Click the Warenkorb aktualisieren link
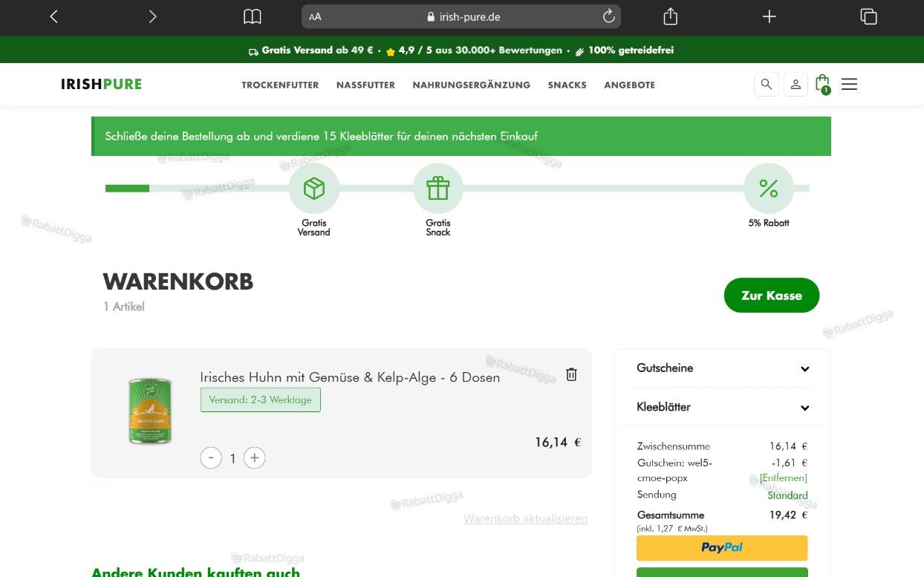The image size is (924, 577). click(525, 518)
